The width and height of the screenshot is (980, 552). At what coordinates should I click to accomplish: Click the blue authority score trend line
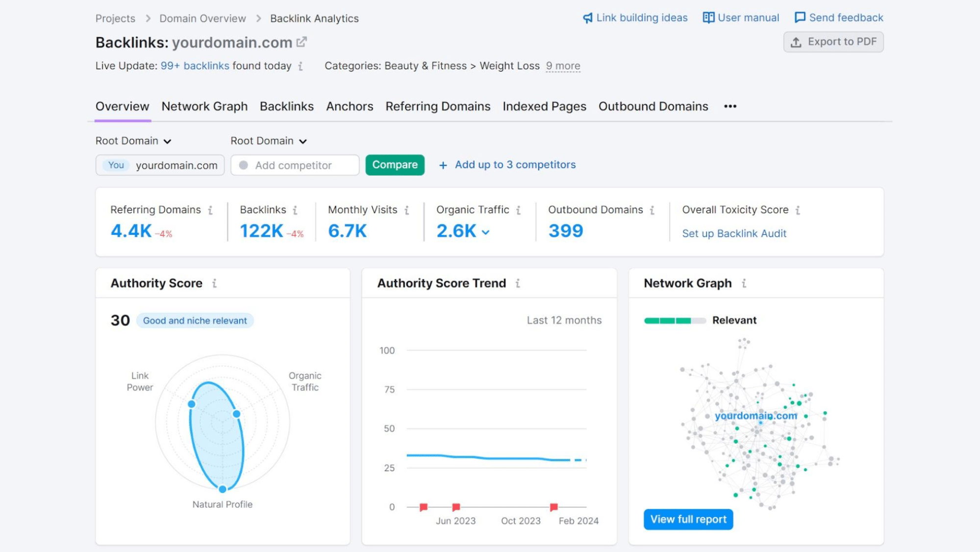tap(496, 458)
